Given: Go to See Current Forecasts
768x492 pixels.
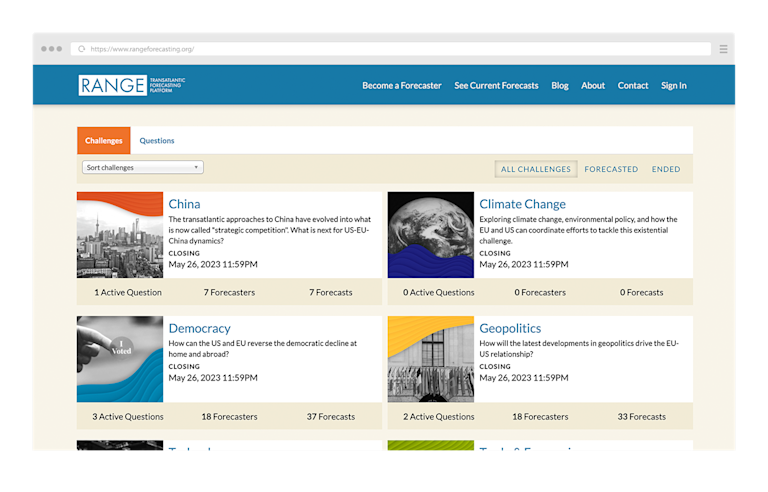Looking at the screenshot, I should tap(496, 85).
